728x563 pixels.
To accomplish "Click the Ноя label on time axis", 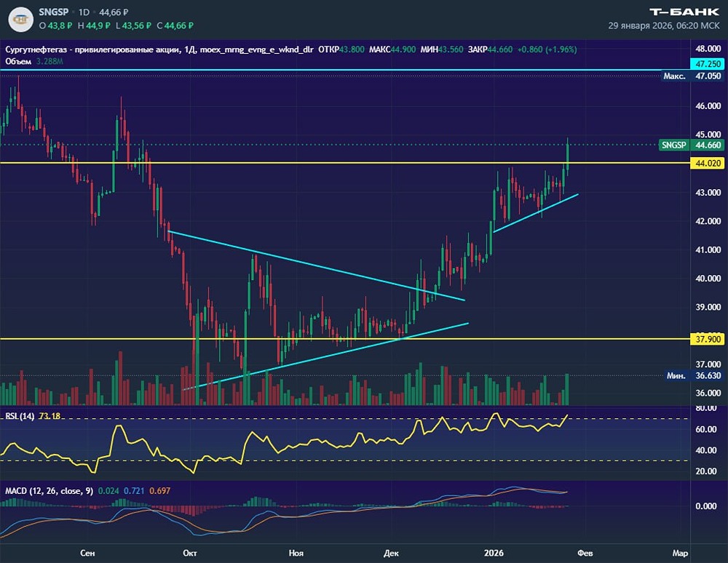I will coord(296,553).
